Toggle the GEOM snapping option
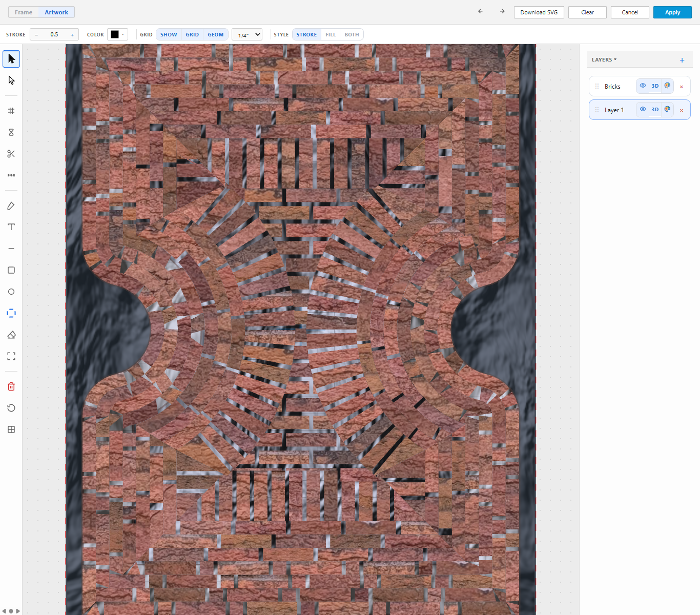Image resolution: width=700 pixels, height=615 pixels. (x=216, y=34)
